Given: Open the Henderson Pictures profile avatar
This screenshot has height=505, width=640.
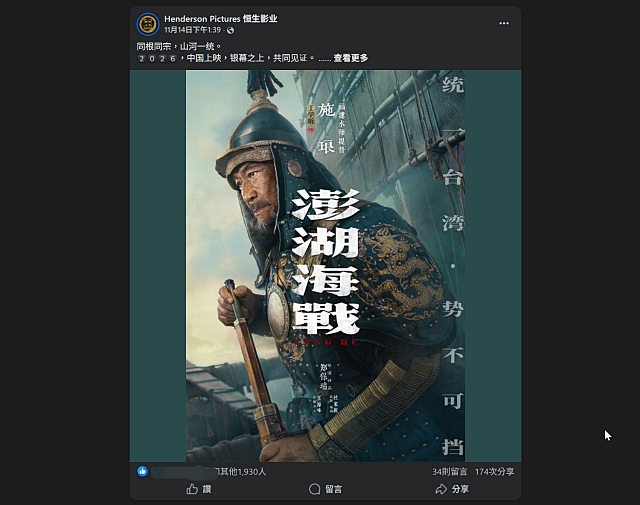Looking at the screenshot, I should pyautogui.click(x=148, y=24).
